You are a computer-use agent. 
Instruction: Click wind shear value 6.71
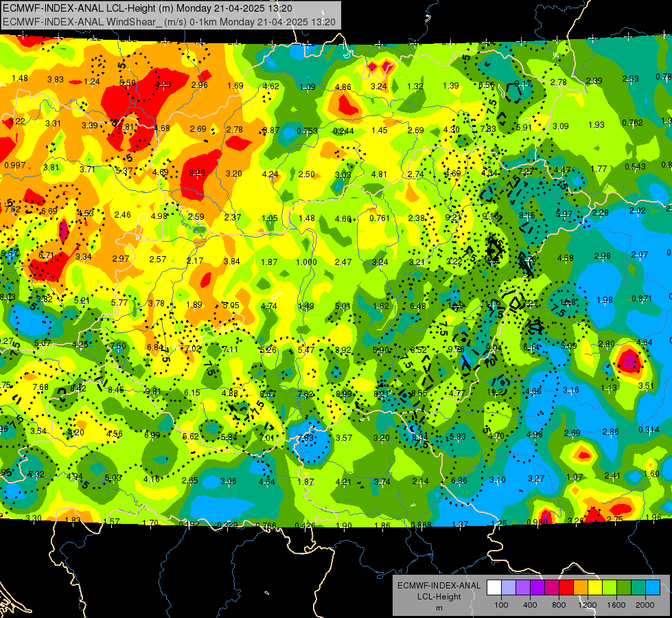coord(46,255)
